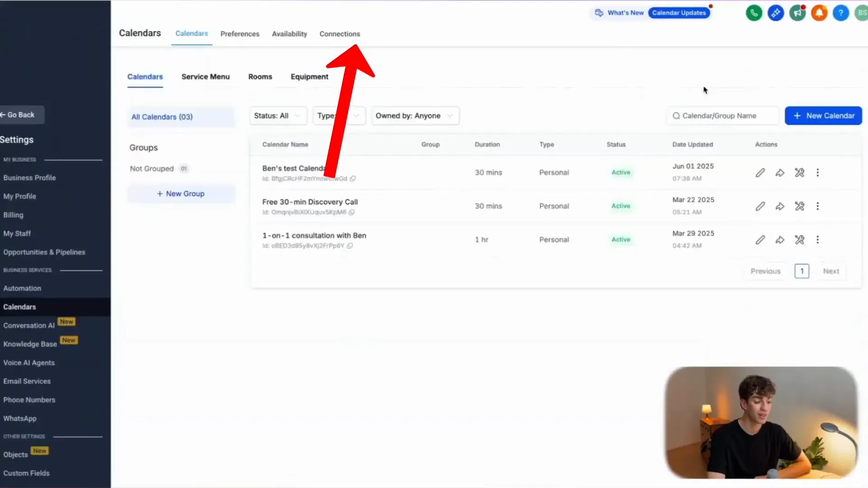Select All Calendars (03) filter

181,117
